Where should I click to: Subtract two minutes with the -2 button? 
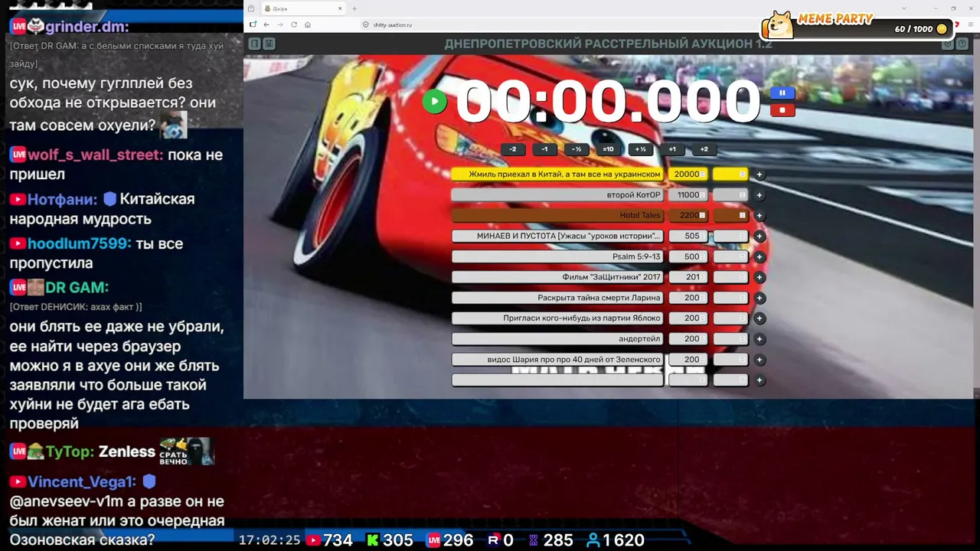(x=512, y=149)
